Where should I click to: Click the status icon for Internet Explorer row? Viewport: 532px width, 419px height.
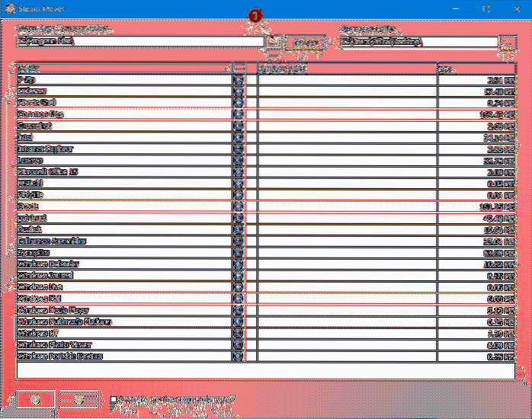pos(239,149)
